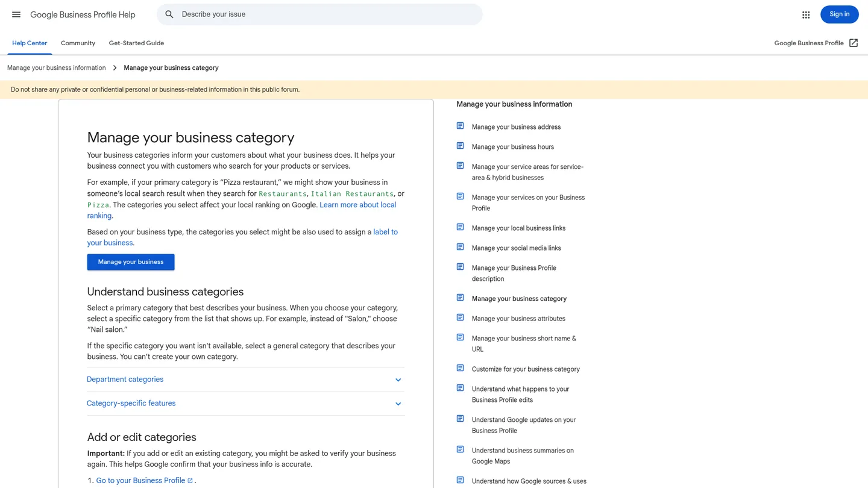The image size is (868, 488).
Task: Click the article icon beside Understand what happens to edits
Action: [x=460, y=388]
